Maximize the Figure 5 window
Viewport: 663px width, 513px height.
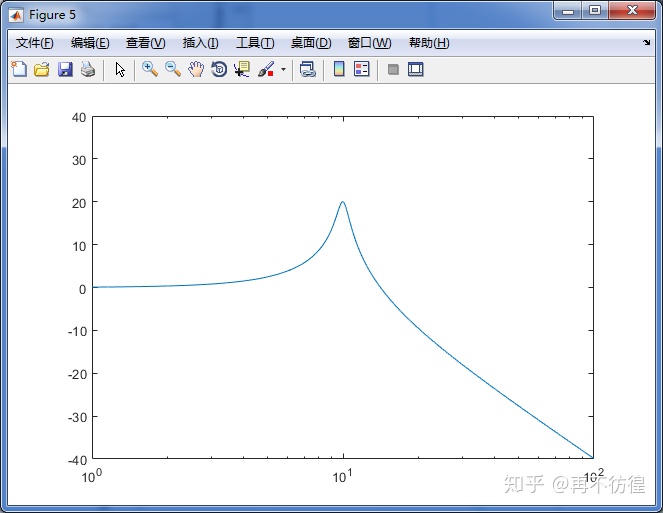coord(595,10)
